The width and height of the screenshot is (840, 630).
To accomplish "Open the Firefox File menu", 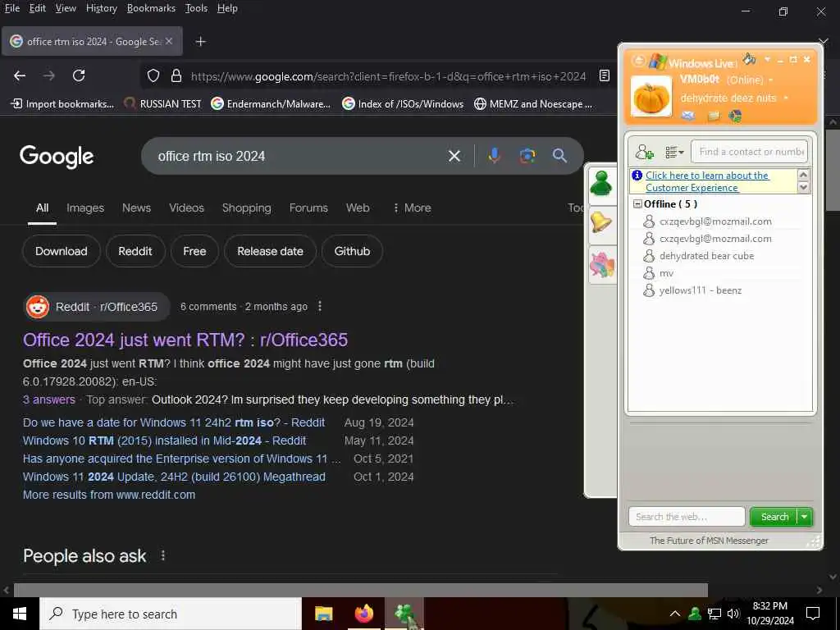I will tap(12, 8).
